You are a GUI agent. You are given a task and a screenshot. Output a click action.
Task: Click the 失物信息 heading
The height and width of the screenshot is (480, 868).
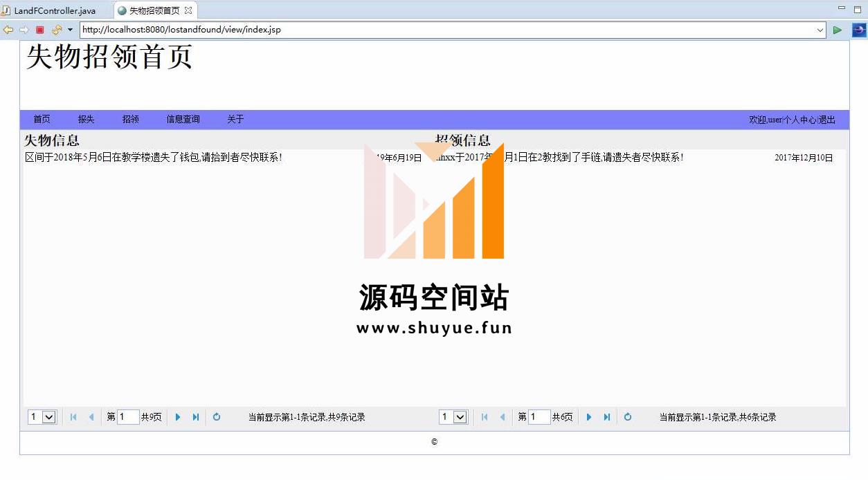click(x=52, y=140)
